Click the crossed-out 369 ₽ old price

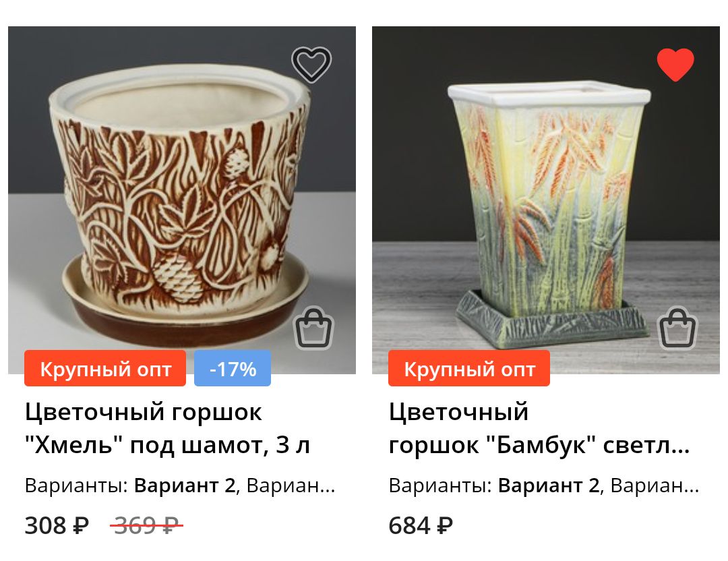(x=147, y=526)
